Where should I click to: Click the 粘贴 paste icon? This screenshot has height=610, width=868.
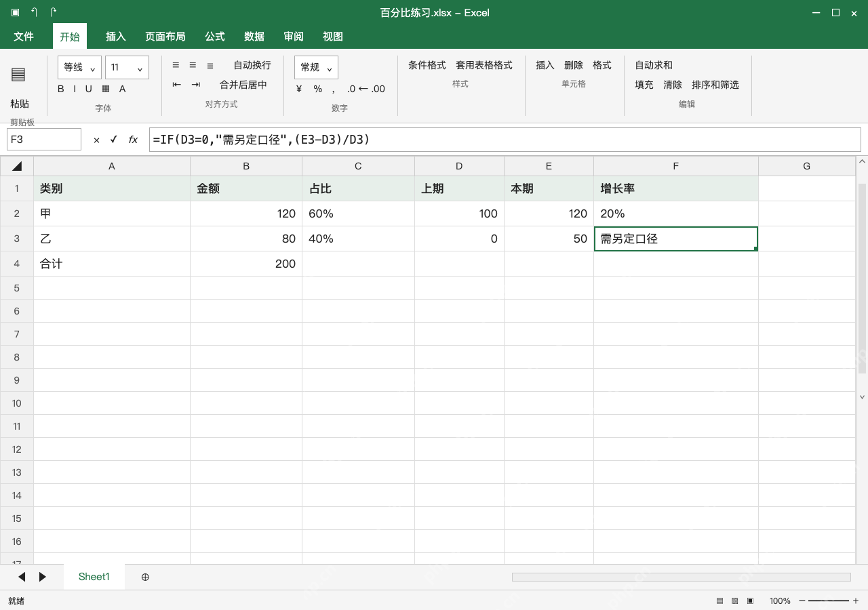(x=18, y=75)
